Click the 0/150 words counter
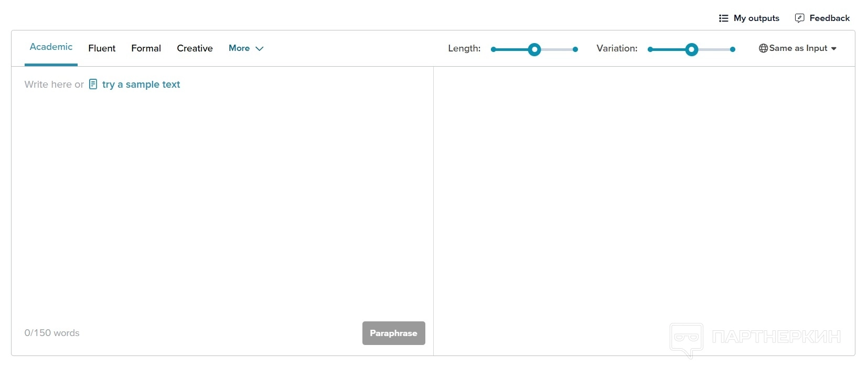Image resolution: width=868 pixels, height=387 pixels. click(x=52, y=333)
